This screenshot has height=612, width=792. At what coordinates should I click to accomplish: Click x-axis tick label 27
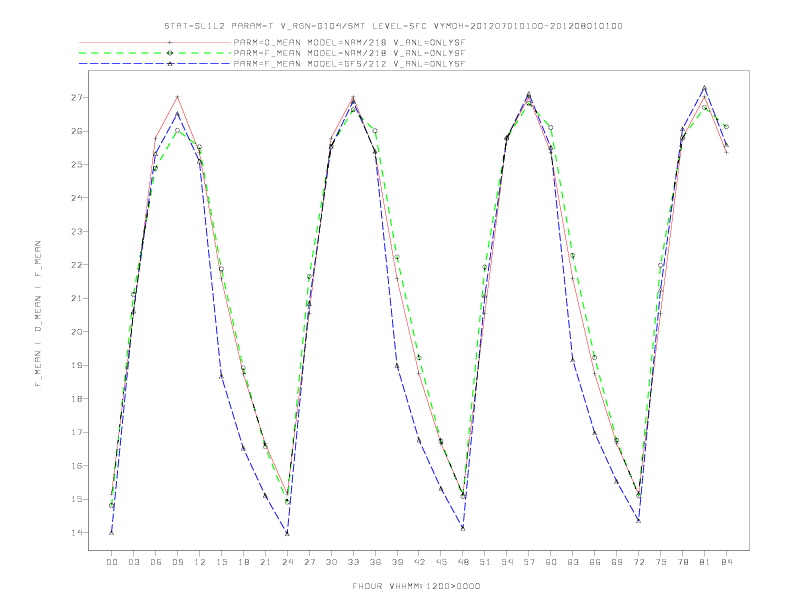point(309,562)
